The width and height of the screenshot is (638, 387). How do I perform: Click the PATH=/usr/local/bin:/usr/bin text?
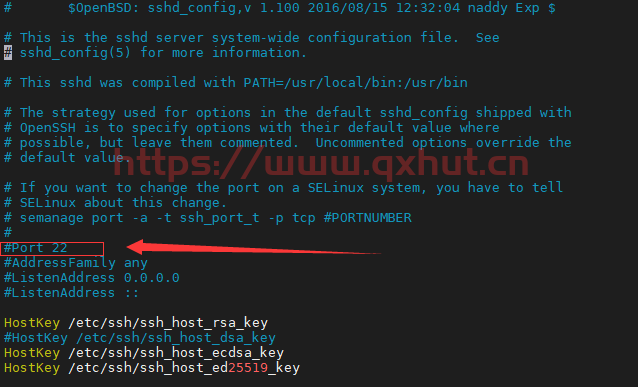click(x=355, y=83)
